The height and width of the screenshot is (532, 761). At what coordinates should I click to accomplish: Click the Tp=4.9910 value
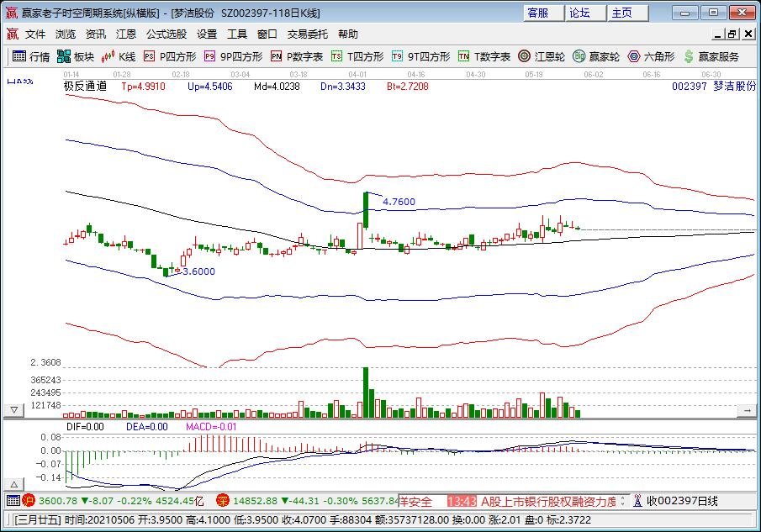(x=143, y=87)
